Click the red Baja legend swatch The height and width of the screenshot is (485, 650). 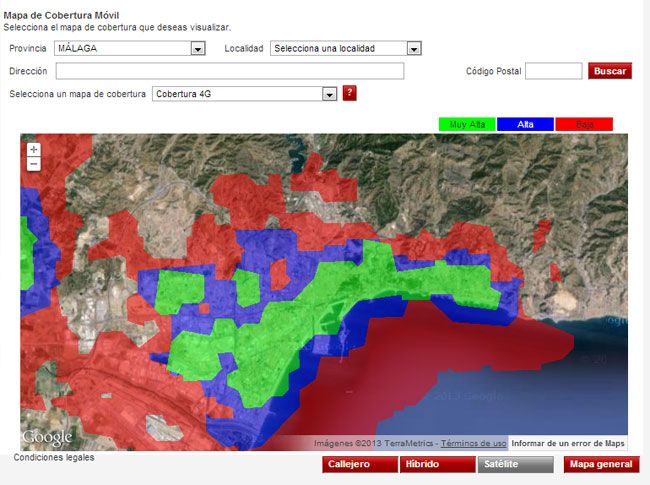(584, 124)
